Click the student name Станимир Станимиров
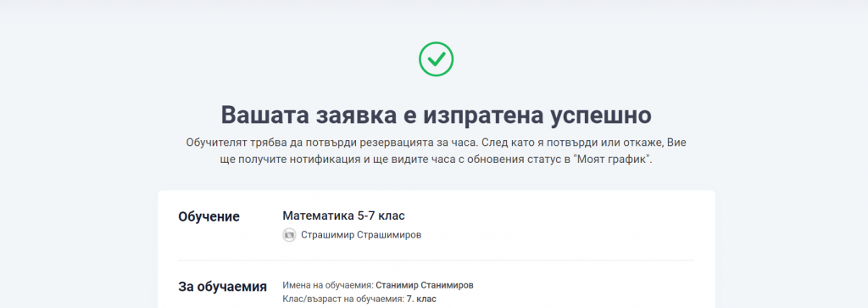 425,285
